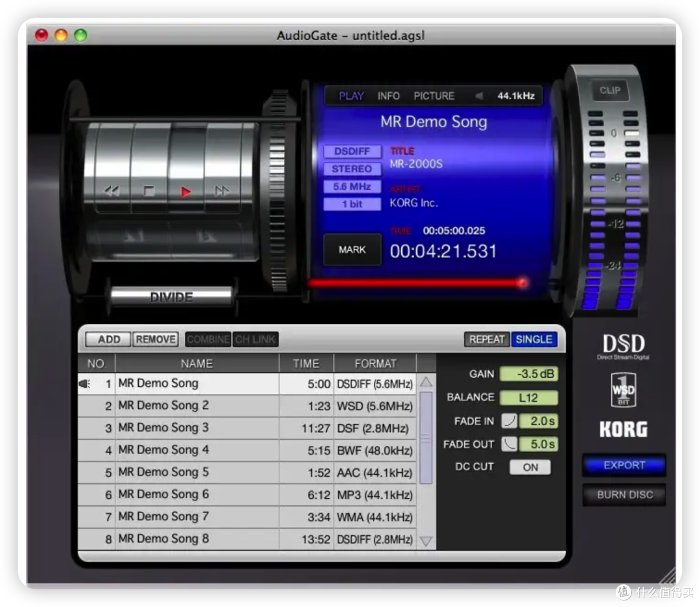Click the red playback position slider knob

522,282
